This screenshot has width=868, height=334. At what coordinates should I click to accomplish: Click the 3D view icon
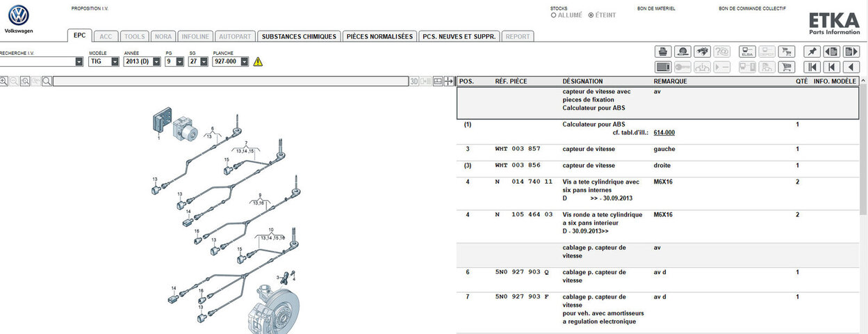414,81
